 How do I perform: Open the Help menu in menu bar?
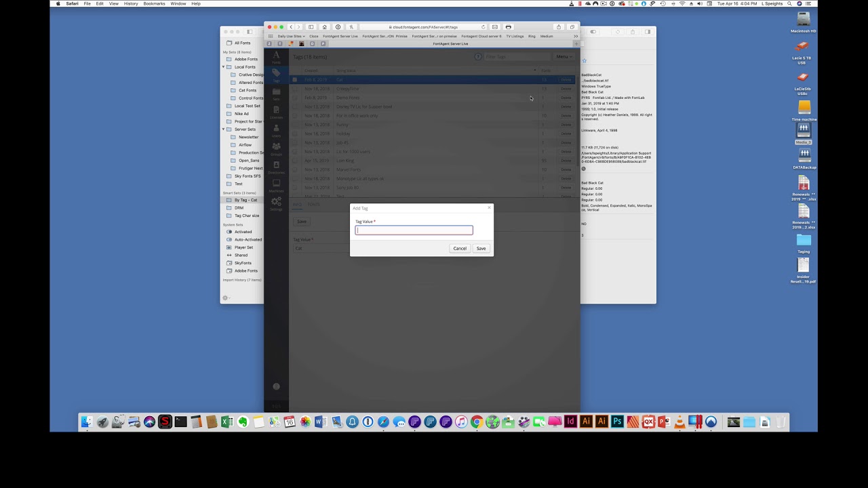(x=196, y=3)
